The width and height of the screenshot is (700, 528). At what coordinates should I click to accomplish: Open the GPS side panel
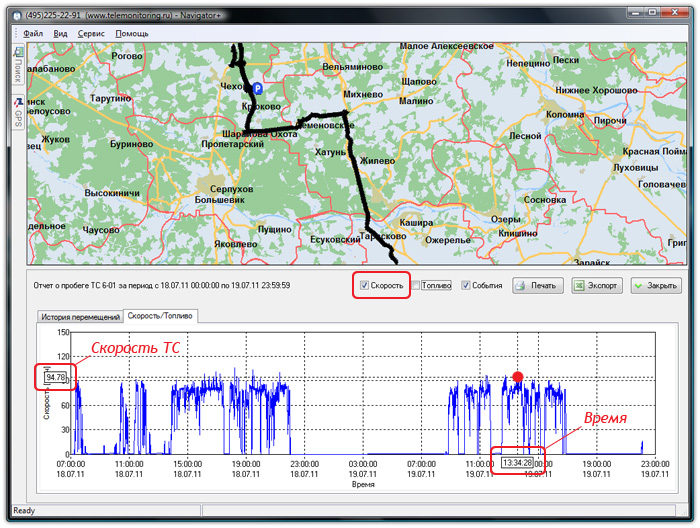click(x=17, y=117)
